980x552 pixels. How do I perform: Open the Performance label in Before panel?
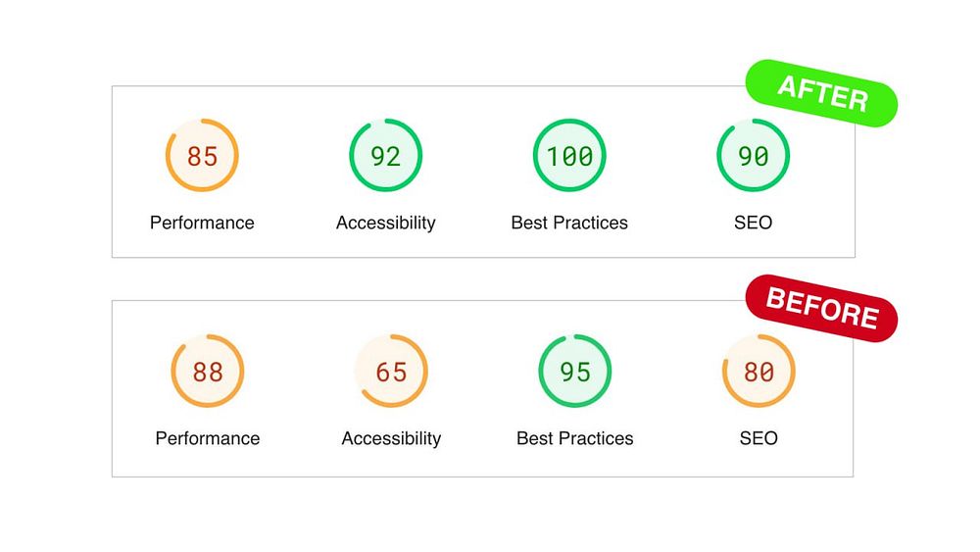click(x=208, y=438)
